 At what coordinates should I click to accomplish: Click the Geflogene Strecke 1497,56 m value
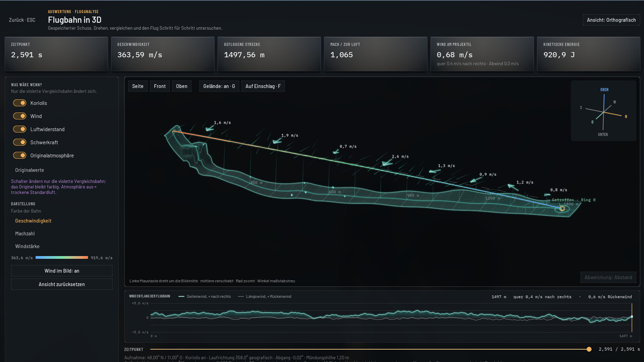point(244,55)
